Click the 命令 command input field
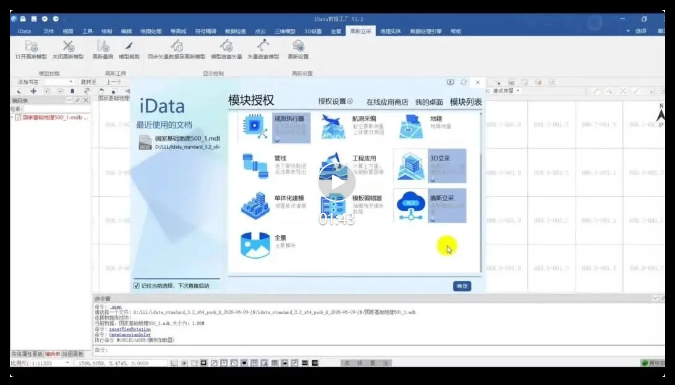 (x=379, y=350)
